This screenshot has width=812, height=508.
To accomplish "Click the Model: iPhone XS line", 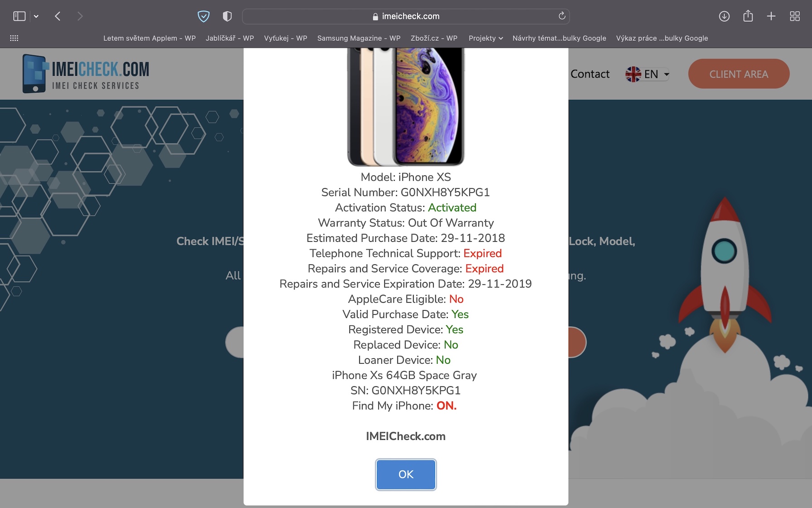I will click(x=406, y=177).
